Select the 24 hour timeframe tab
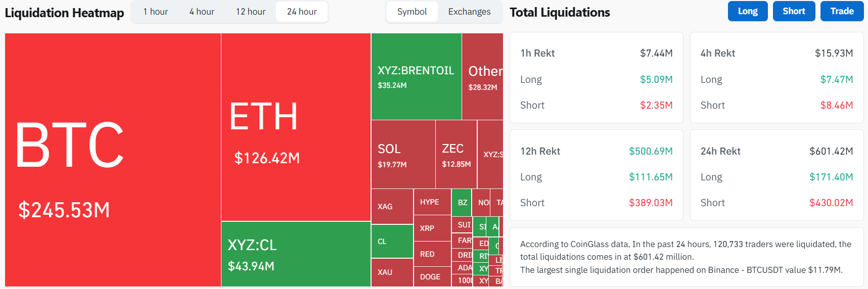The width and height of the screenshot is (868, 289). pos(302,12)
